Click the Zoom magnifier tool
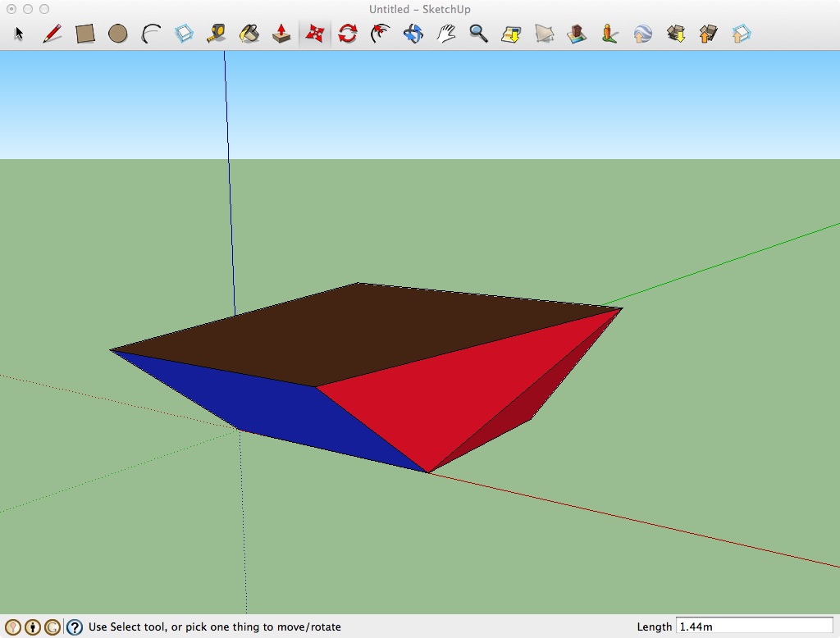This screenshot has width=840, height=638. 479,34
